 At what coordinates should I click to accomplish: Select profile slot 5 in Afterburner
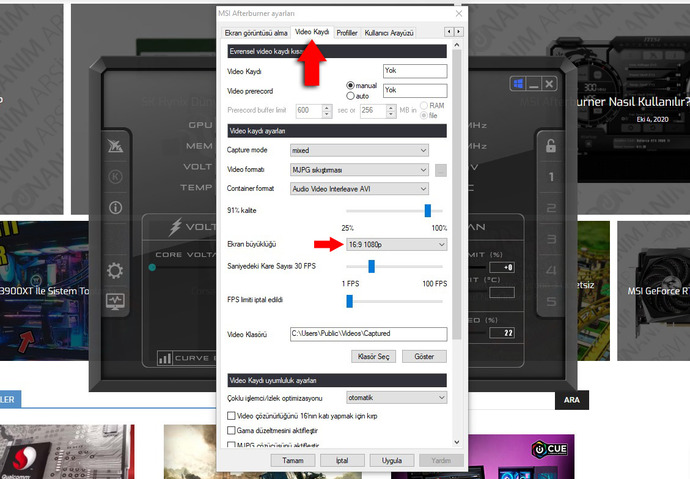[551, 302]
